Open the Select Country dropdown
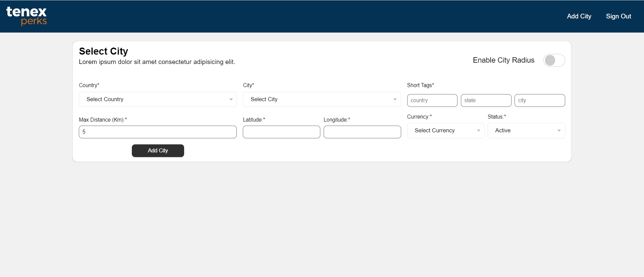 (158, 99)
